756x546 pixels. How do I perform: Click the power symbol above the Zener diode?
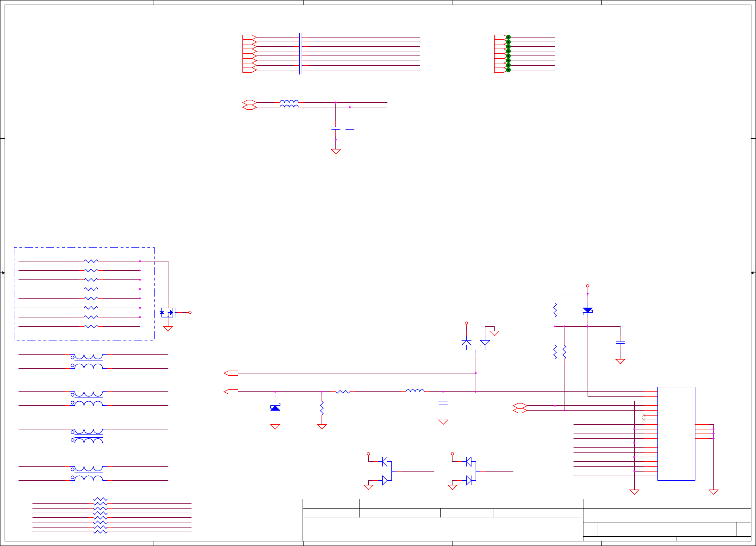(x=588, y=286)
